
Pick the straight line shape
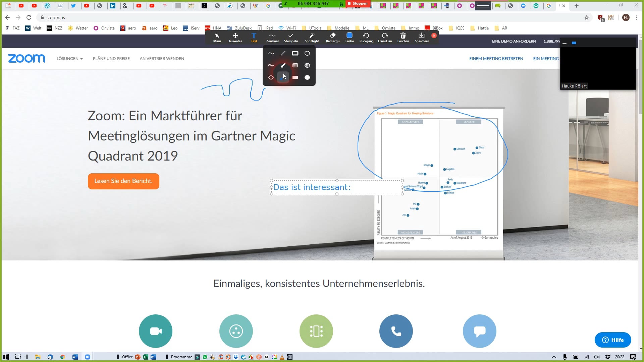283,53
